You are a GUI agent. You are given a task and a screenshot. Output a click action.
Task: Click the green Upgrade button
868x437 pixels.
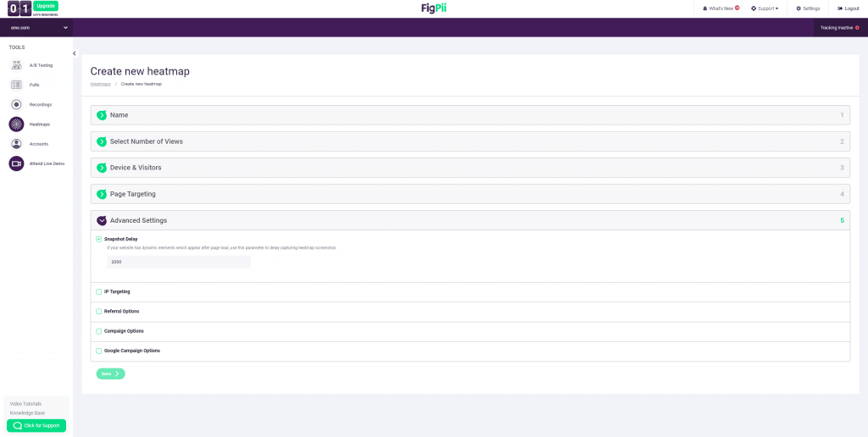[46, 6]
